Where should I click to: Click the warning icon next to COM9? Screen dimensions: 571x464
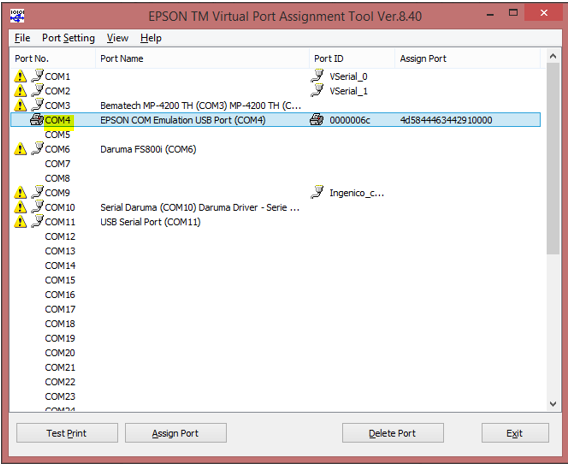point(20,192)
